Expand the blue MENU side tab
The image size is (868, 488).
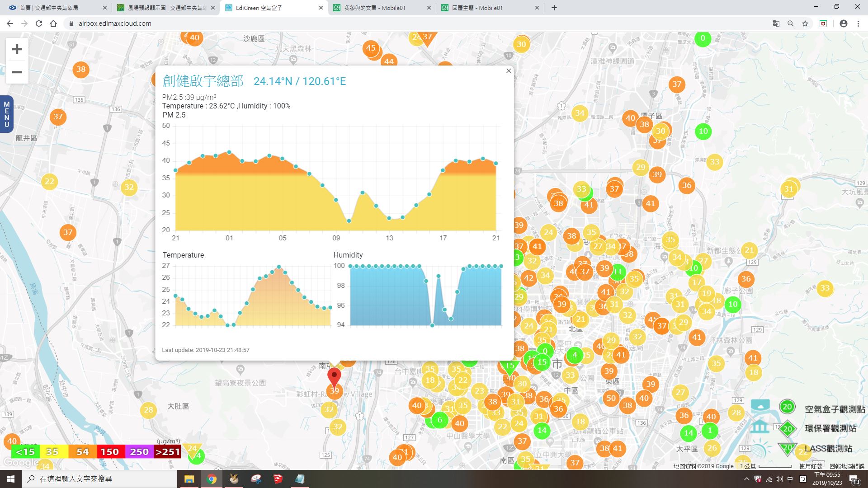click(6, 114)
